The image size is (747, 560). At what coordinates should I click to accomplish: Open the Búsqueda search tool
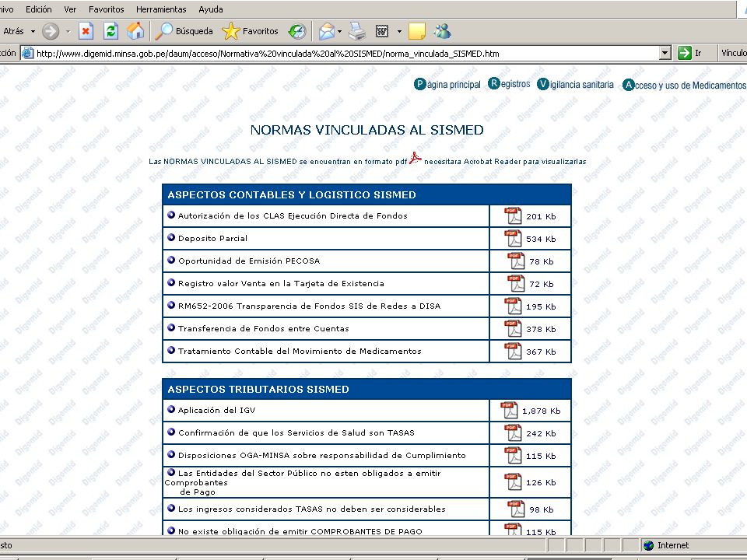pos(184,31)
